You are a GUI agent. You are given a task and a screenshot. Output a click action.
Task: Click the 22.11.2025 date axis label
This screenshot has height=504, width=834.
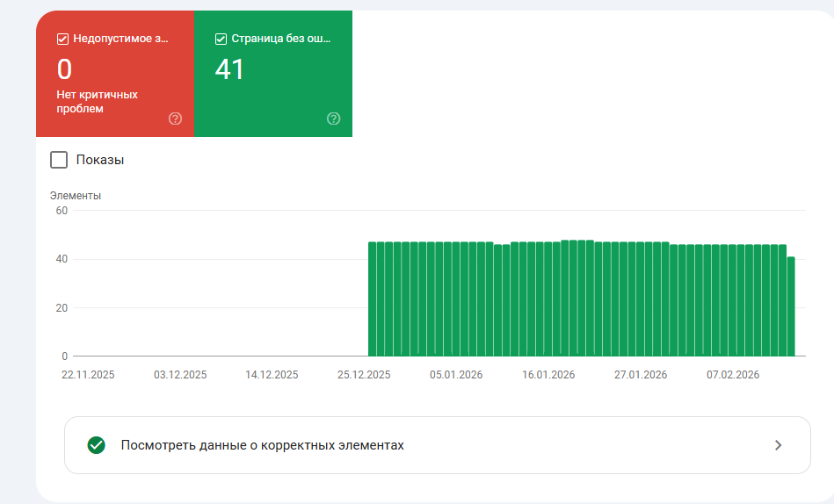pos(88,375)
